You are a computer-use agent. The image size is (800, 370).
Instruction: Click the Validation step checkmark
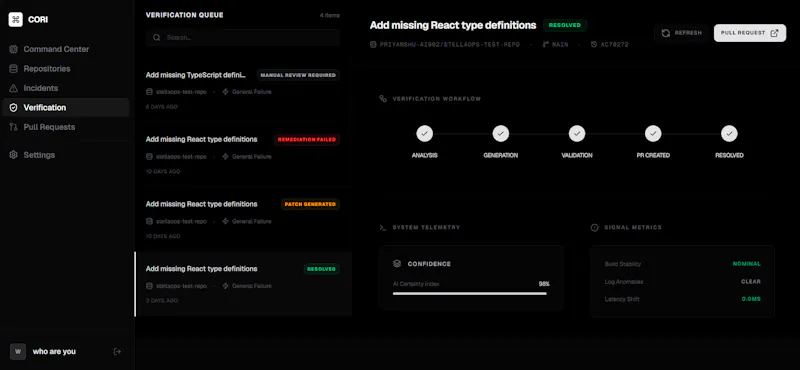click(x=577, y=134)
